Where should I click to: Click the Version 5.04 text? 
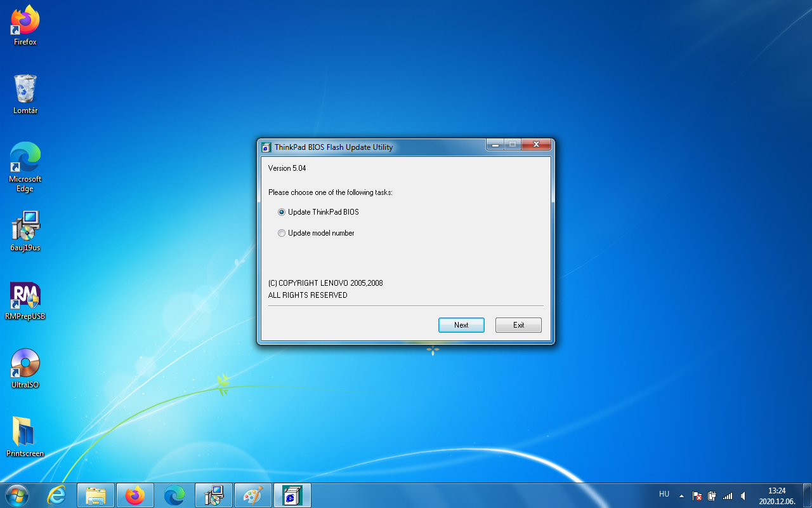287,168
